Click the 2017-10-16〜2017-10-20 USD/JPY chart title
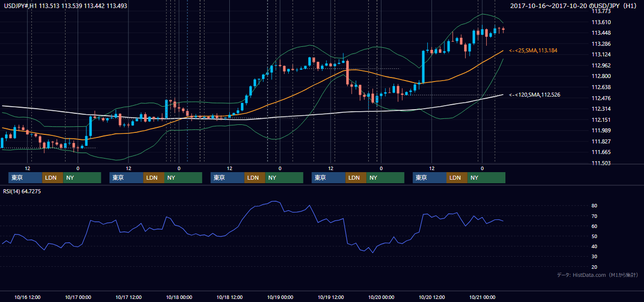Screen dimensions: 644x302 (574, 6)
